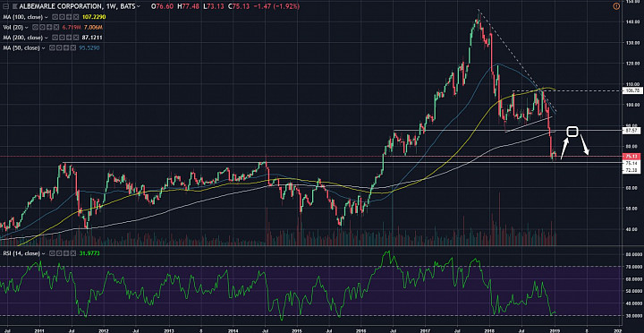
Task: Remove the Vol (20) indicator
Action: [x=56, y=27]
